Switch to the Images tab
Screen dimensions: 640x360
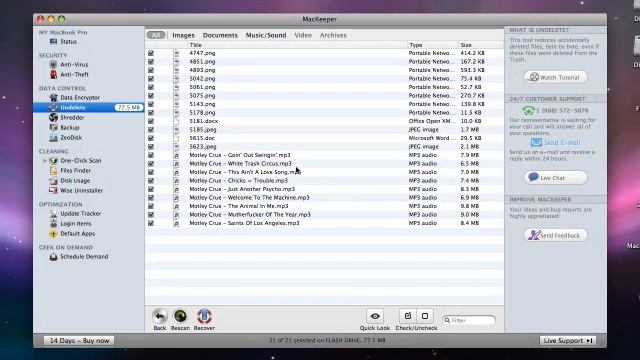183,36
